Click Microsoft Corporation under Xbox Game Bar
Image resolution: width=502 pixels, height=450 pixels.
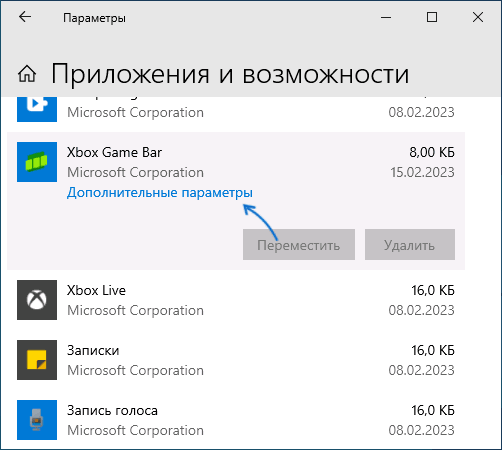coord(135,173)
